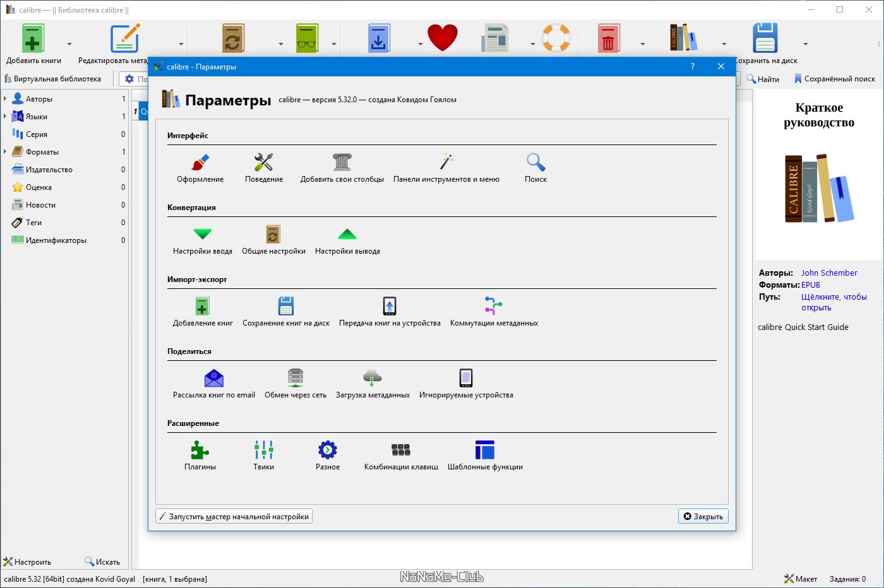Open Комбинации клавиш keyboard shortcuts
The image size is (884, 588).
coord(401,456)
